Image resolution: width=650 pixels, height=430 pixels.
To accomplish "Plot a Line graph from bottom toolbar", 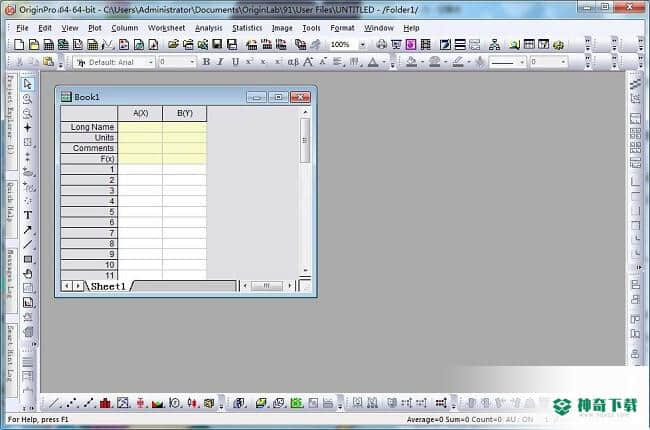I will click(54, 403).
